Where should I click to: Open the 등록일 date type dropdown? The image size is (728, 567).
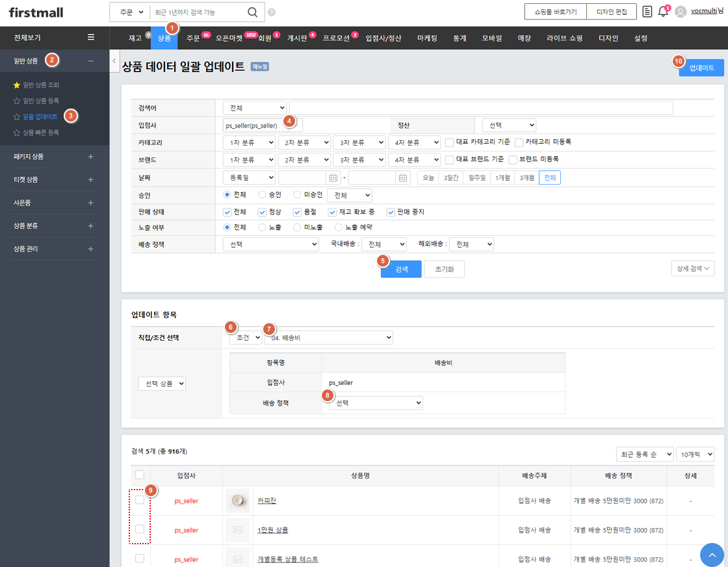point(249,178)
